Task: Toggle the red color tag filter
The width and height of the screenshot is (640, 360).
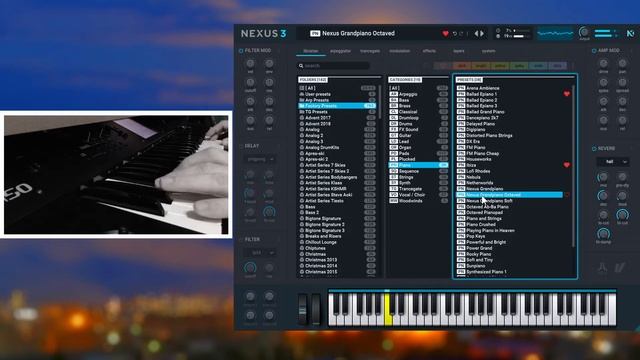Action: pyautogui.click(x=462, y=66)
